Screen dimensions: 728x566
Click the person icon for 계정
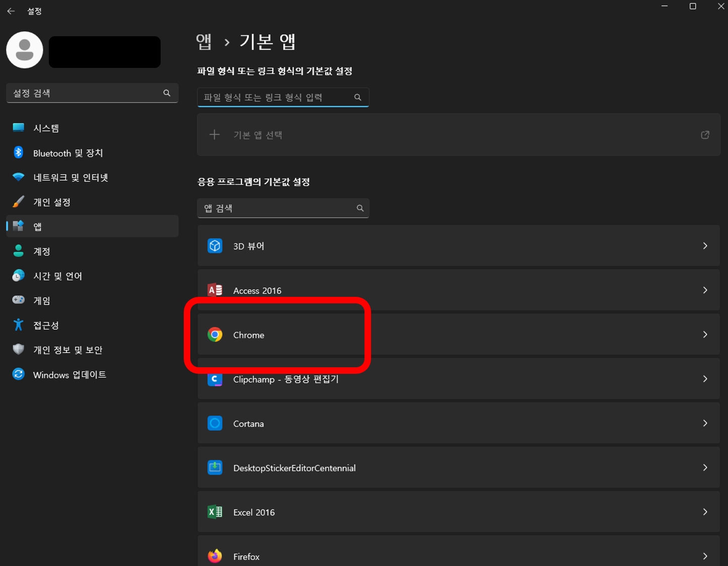coord(19,251)
